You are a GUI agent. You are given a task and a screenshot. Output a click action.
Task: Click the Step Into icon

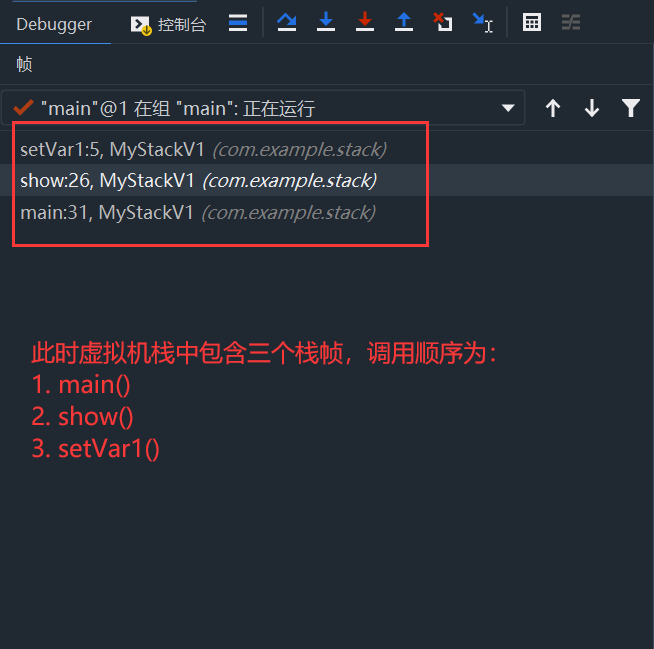326,23
